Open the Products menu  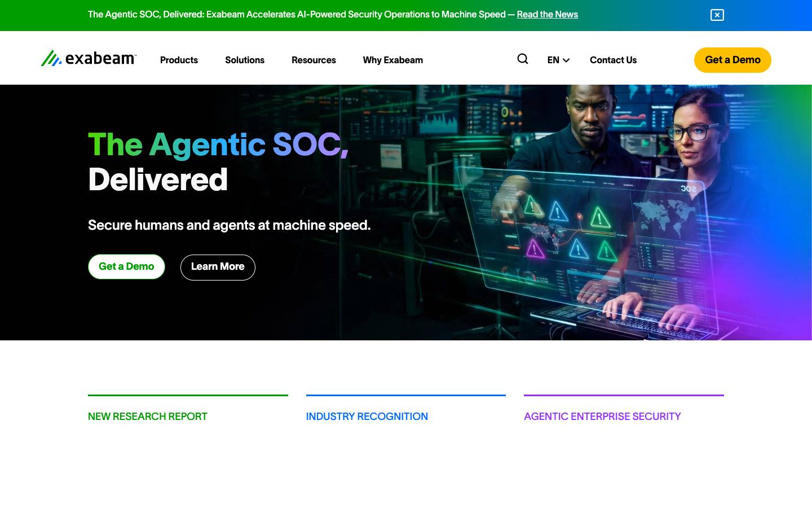click(179, 60)
